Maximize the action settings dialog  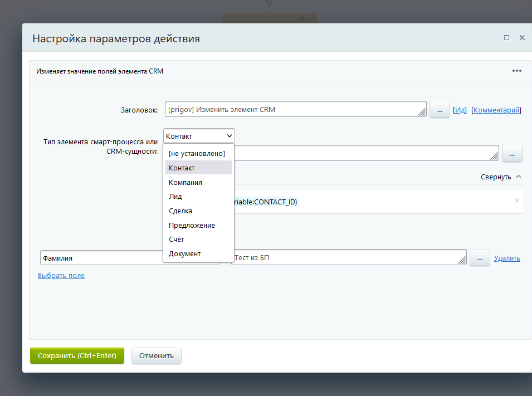pyautogui.click(x=506, y=38)
